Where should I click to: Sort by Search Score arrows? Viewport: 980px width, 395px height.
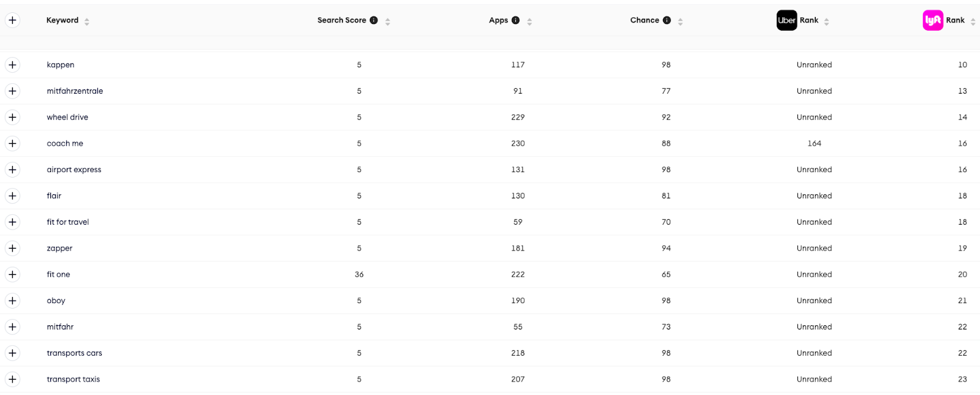pos(388,21)
